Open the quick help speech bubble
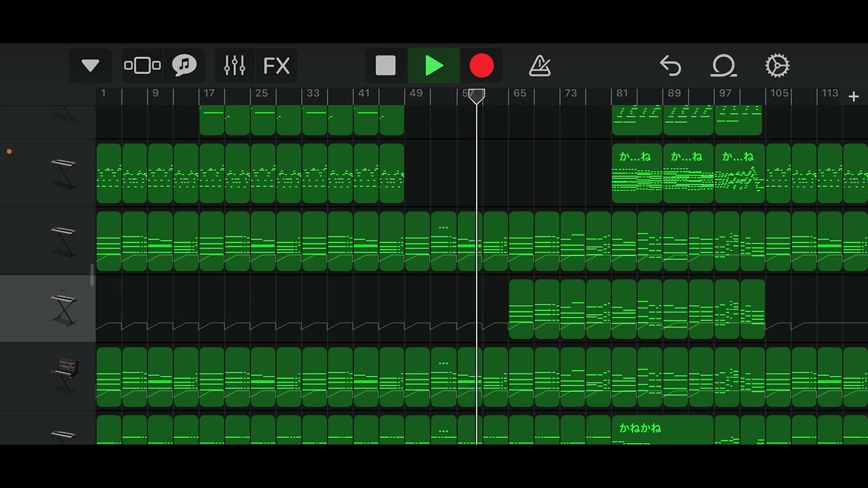The image size is (868, 488). pyautogui.click(x=184, y=66)
